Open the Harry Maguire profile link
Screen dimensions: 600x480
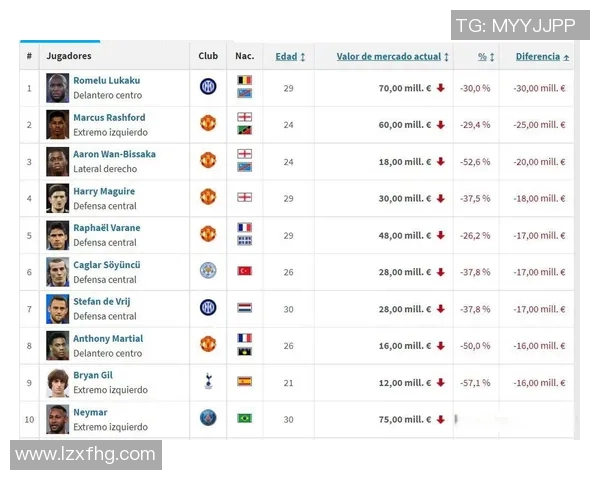click(104, 191)
